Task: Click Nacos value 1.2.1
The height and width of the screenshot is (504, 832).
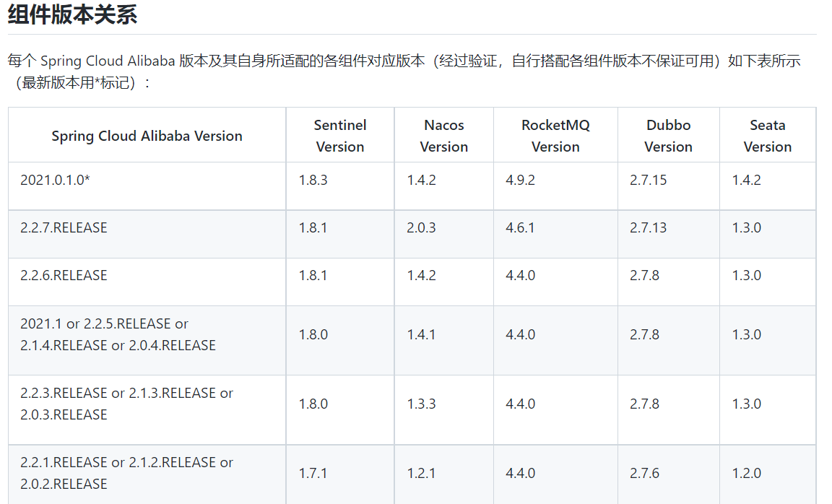Action: [x=421, y=473]
